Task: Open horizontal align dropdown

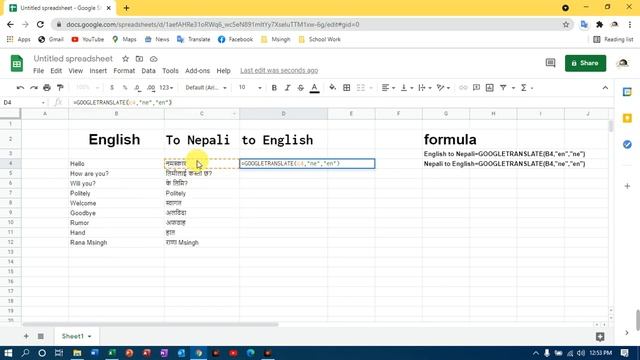Action: [x=388, y=88]
